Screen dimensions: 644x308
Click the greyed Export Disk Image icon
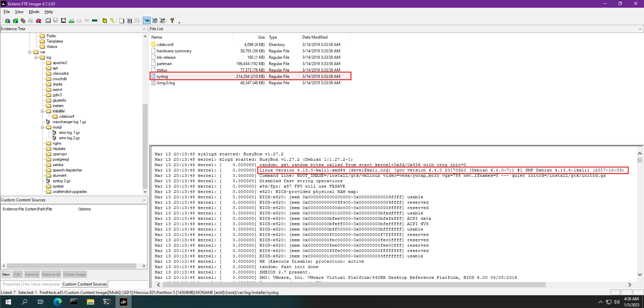[56, 21]
